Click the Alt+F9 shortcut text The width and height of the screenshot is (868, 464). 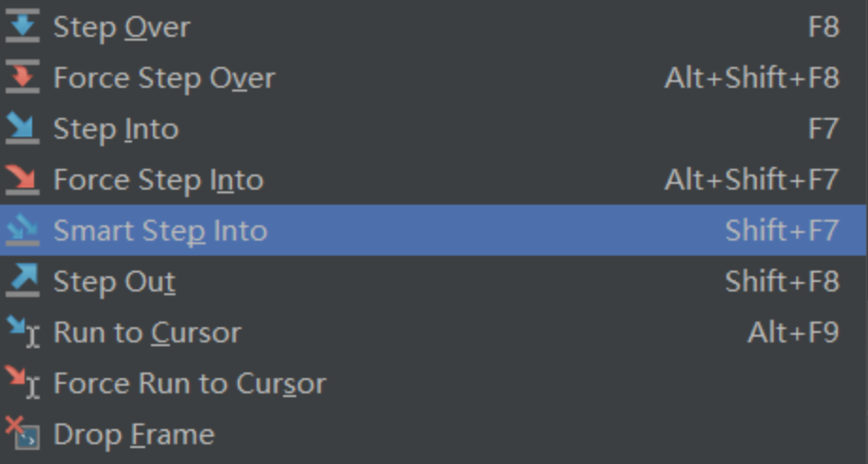[x=793, y=332]
